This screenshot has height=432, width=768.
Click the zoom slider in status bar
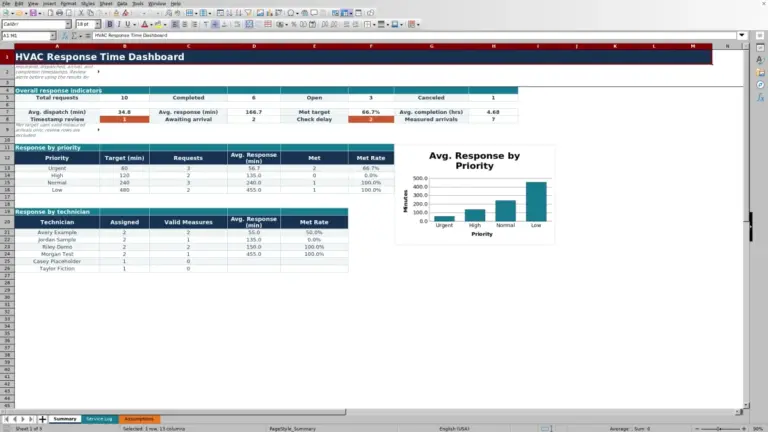click(719, 429)
